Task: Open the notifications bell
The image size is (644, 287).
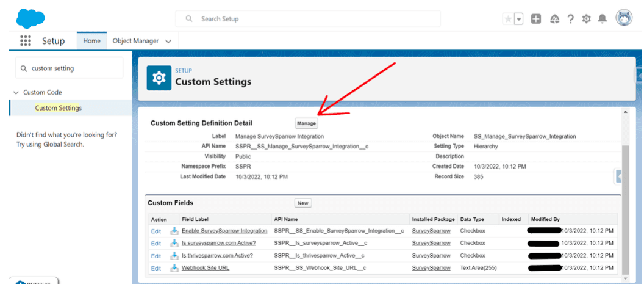Action: click(x=603, y=19)
